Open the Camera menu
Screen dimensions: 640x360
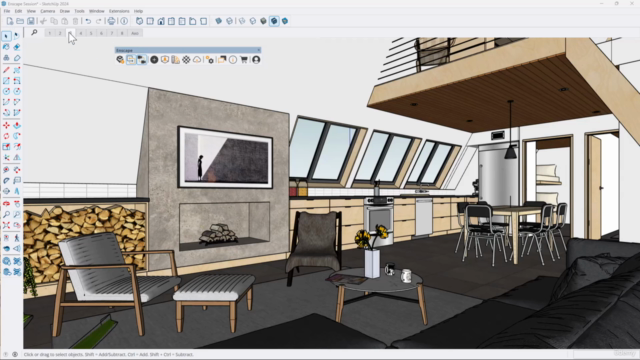(x=48, y=11)
